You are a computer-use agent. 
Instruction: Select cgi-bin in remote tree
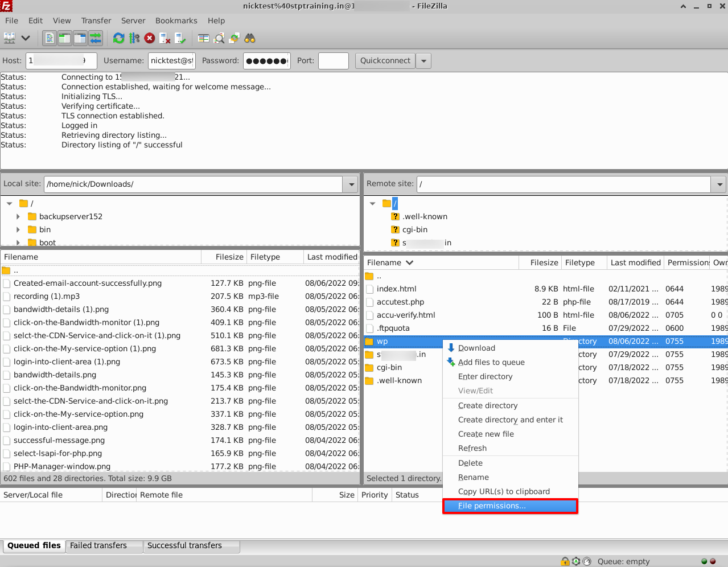pos(414,229)
